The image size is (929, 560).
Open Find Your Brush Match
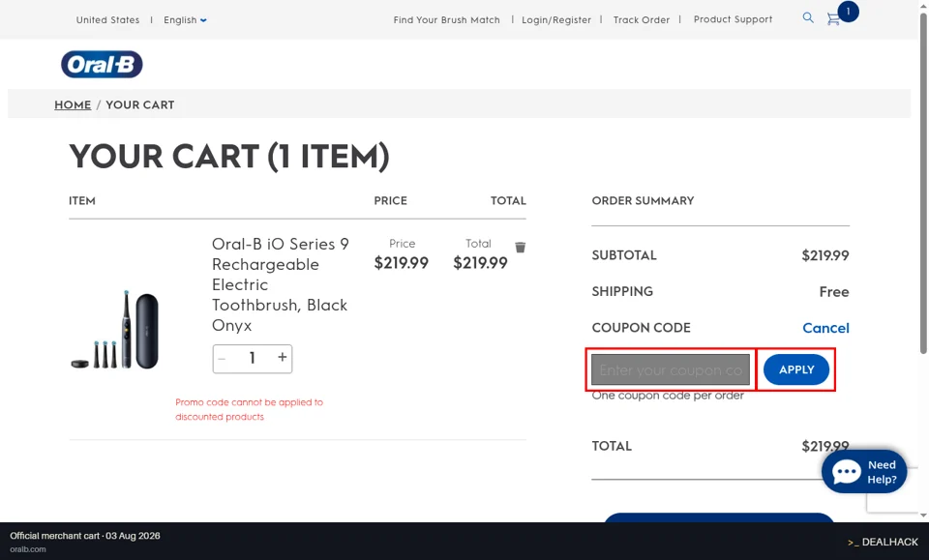pyautogui.click(x=447, y=20)
